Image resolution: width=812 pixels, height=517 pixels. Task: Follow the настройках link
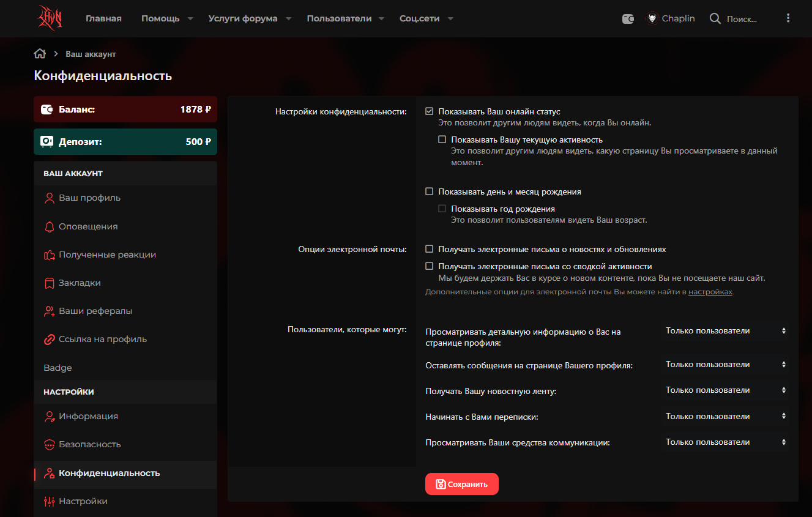tap(710, 292)
